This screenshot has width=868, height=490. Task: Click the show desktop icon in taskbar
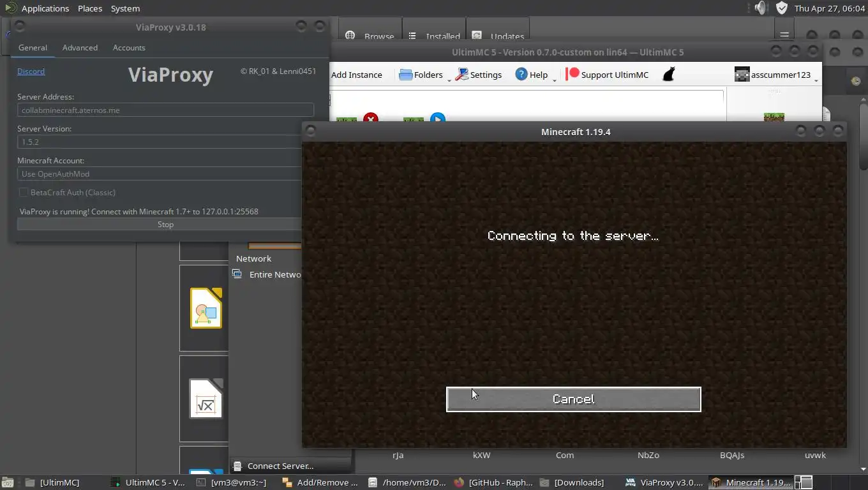(x=8, y=482)
